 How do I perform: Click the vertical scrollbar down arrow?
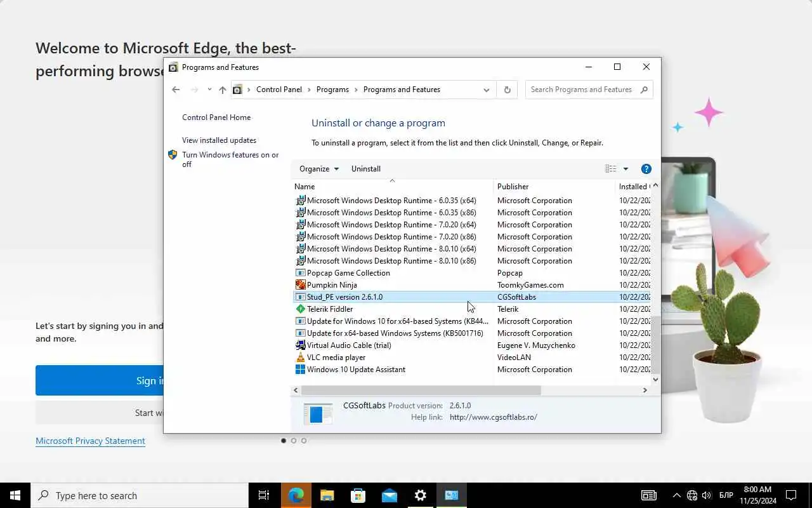pos(655,380)
